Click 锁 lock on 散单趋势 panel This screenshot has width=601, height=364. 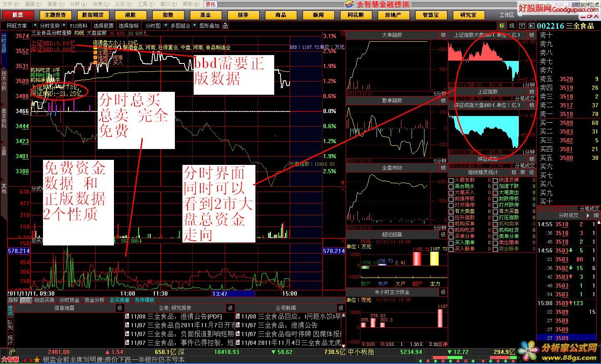(x=443, y=101)
